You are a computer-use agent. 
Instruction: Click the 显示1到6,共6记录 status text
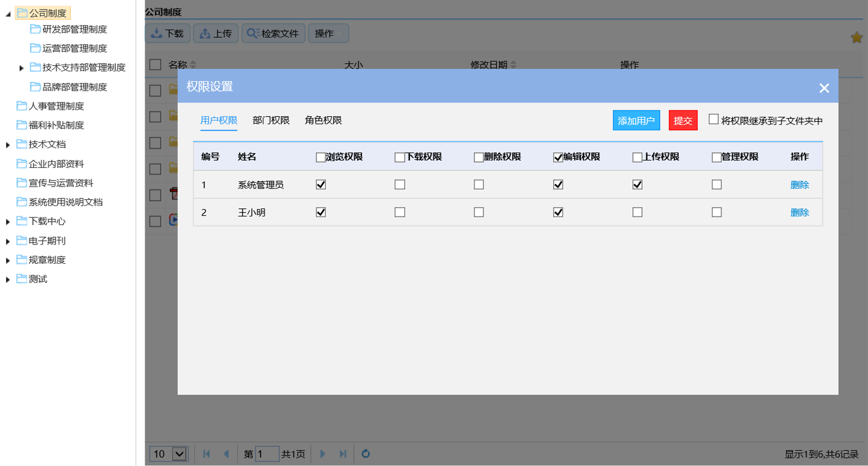coord(821,454)
